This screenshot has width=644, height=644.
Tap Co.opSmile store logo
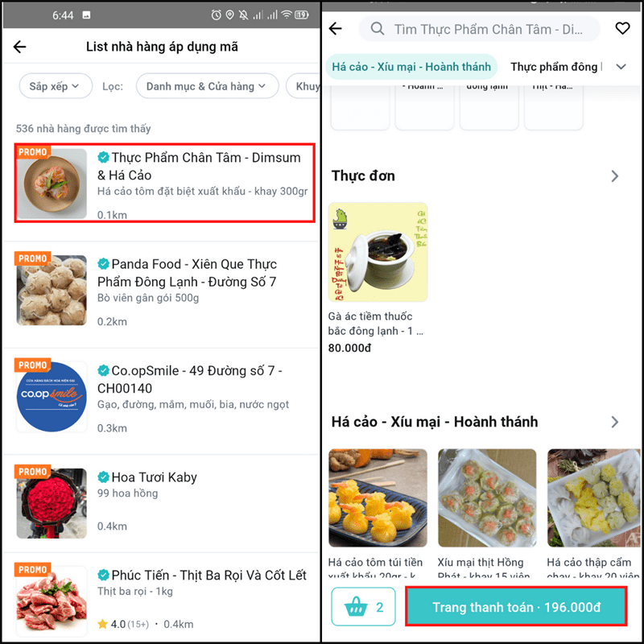[52, 396]
